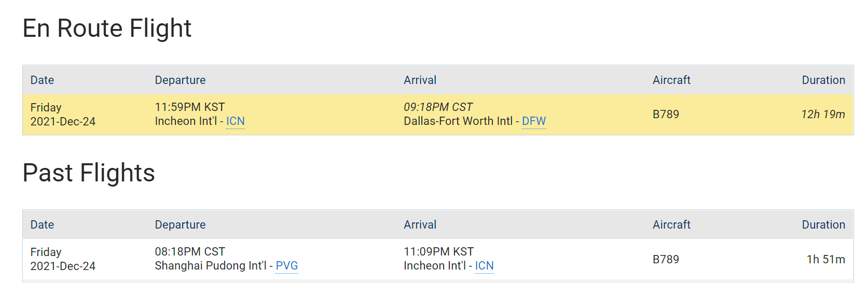Click the Duration header in Past Flights table
Screen dimensions: 868x283
tap(823, 225)
